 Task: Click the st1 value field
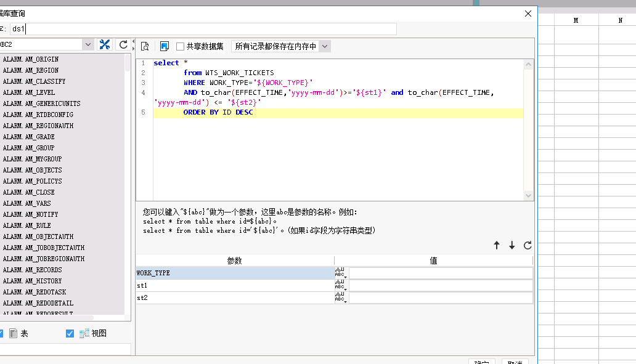441,285
